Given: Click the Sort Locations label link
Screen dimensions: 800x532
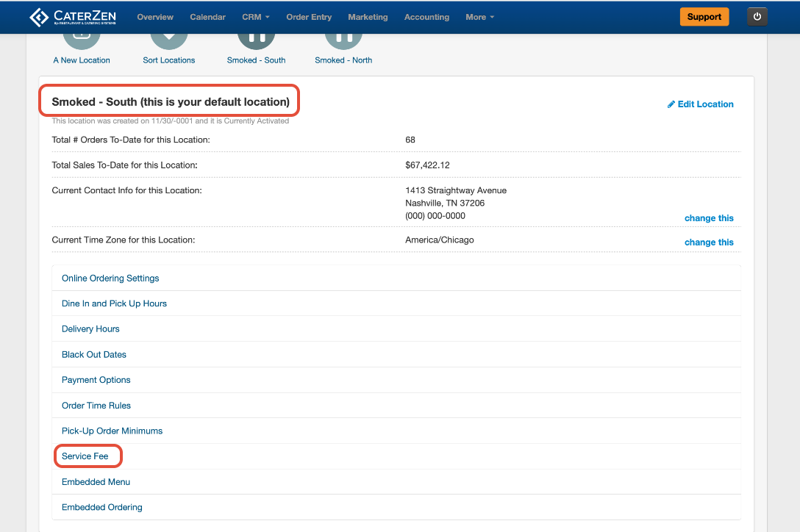Looking at the screenshot, I should point(169,60).
